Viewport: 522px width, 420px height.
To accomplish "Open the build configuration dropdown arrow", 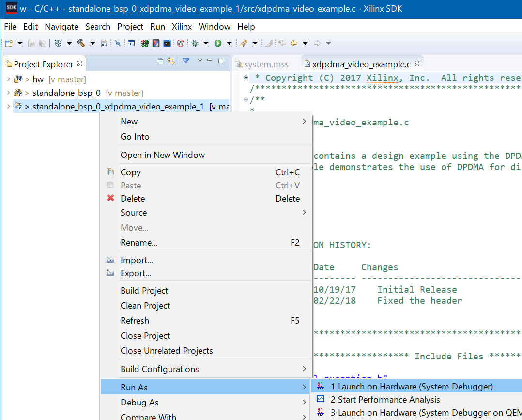I will pos(69,43).
